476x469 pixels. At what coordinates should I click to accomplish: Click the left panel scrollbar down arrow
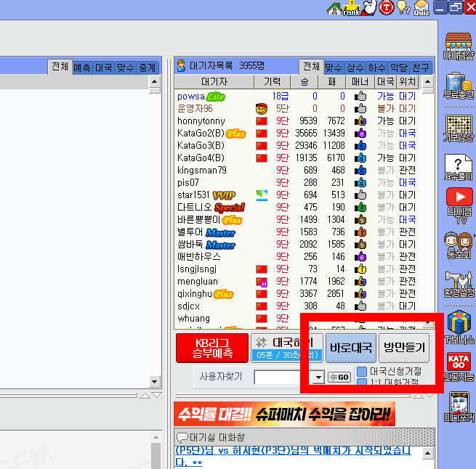click(x=155, y=382)
